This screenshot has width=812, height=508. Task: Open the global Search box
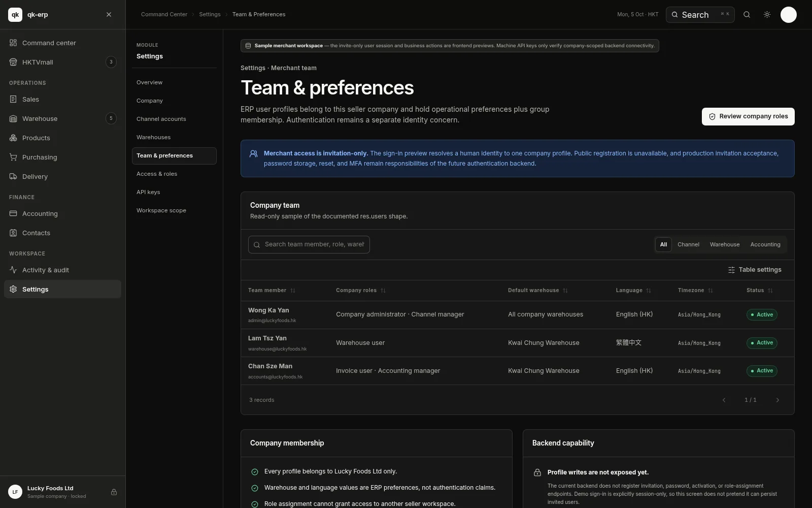(x=700, y=15)
